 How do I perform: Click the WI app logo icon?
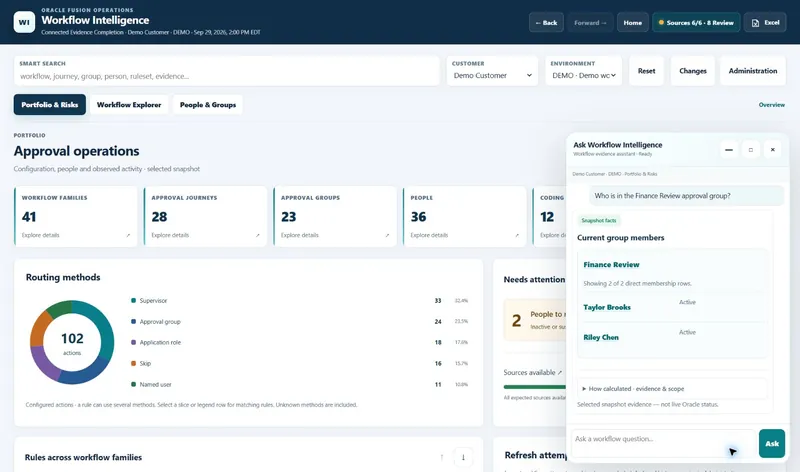click(x=24, y=22)
